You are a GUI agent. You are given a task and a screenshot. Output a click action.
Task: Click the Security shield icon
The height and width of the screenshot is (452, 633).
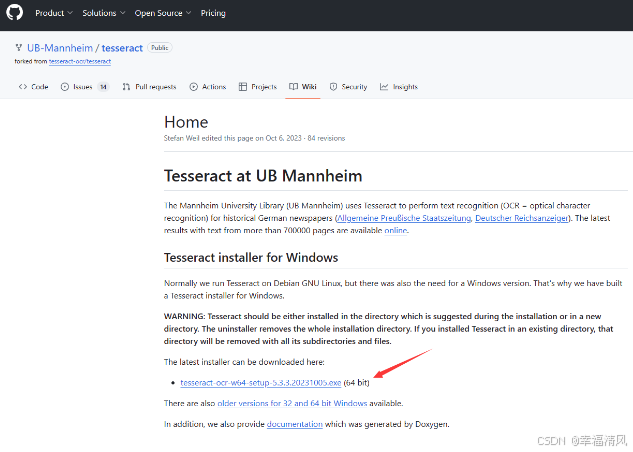coord(333,86)
